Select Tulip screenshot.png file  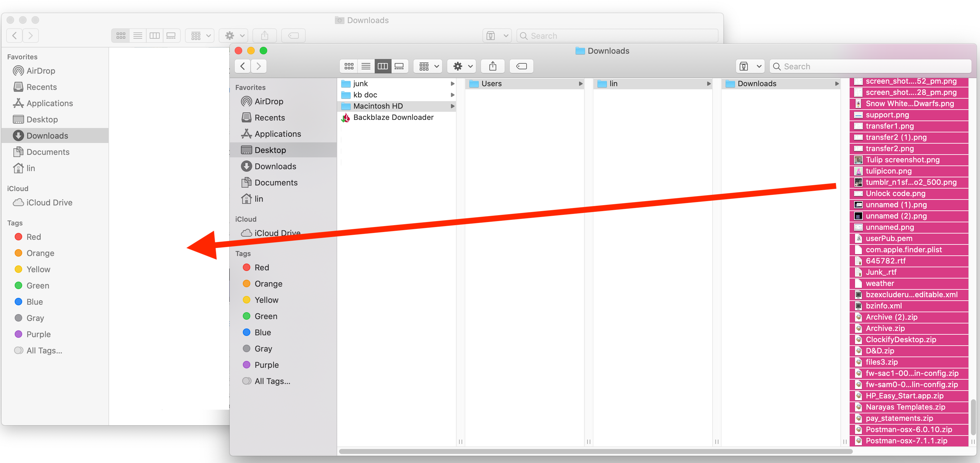pyautogui.click(x=909, y=160)
